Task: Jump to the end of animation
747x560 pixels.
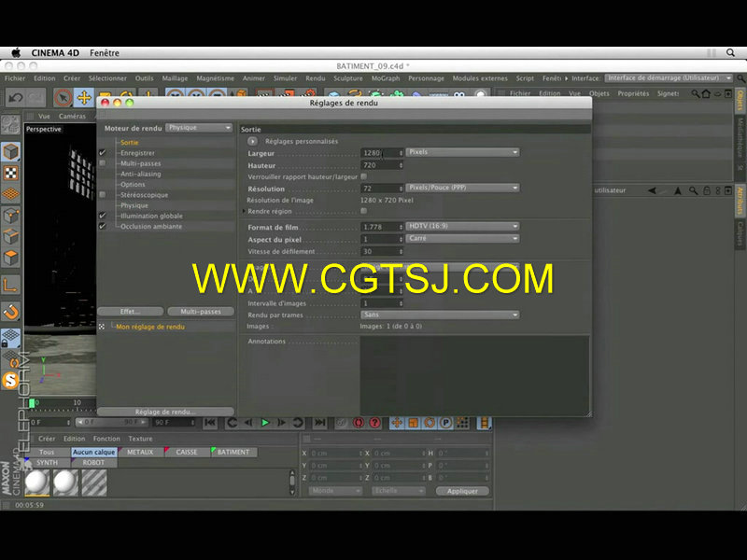Action: [319, 423]
